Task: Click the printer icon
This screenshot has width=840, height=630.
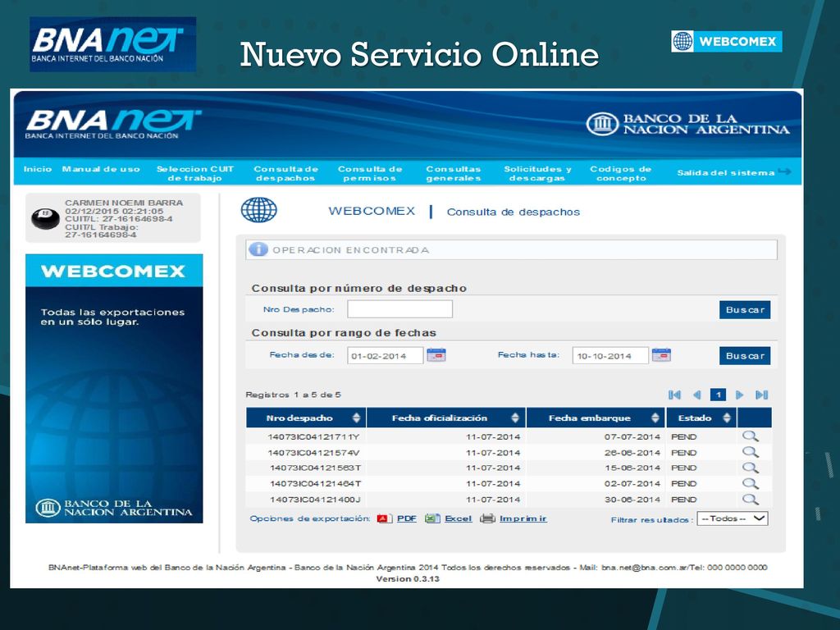Action: tap(487, 518)
